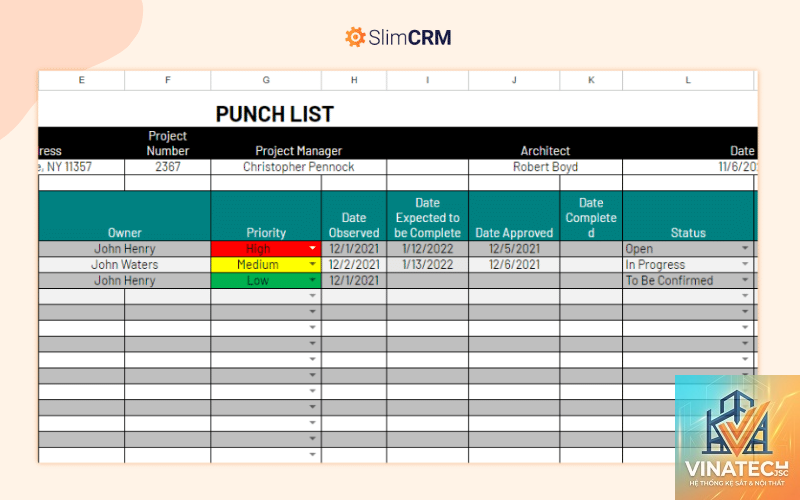Screen dimensions: 800x500
Task: Select the Christopher Pennock cell
Action: [298, 167]
